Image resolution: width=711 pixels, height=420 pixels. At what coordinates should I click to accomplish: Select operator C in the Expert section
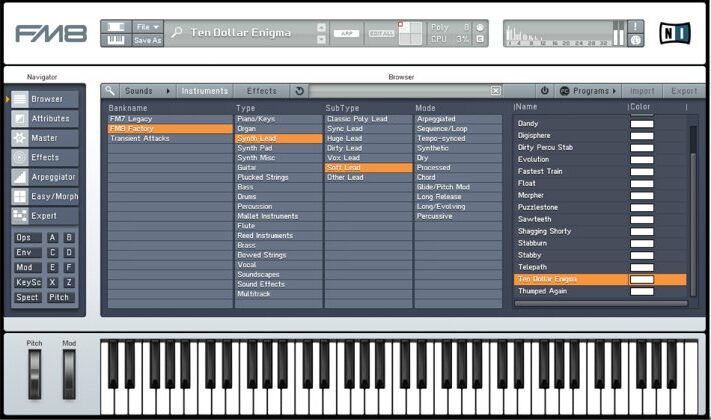coord(53,253)
